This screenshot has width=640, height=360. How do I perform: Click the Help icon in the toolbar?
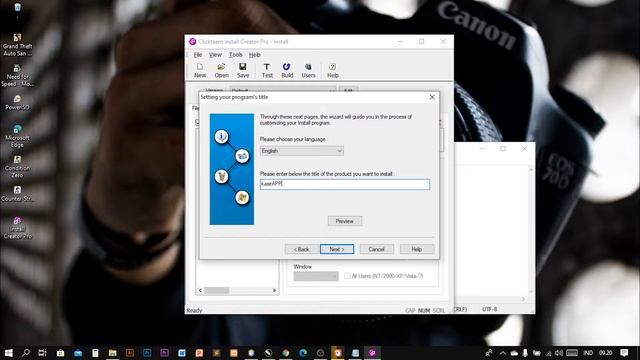333,70
